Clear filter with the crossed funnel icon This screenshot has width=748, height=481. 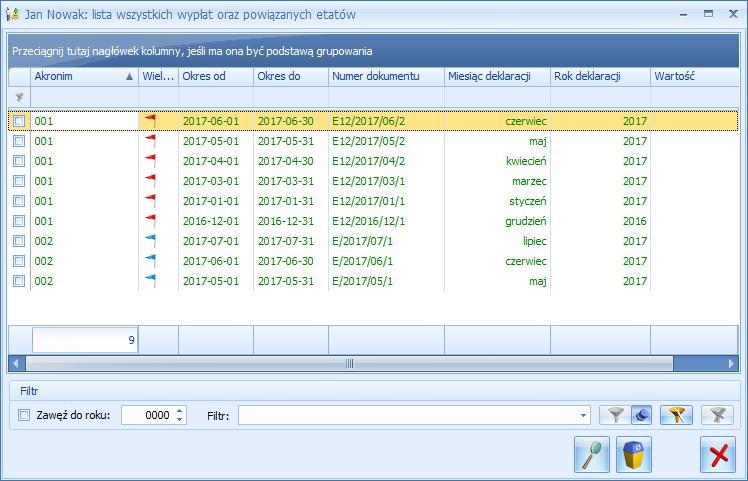(x=716, y=415)
